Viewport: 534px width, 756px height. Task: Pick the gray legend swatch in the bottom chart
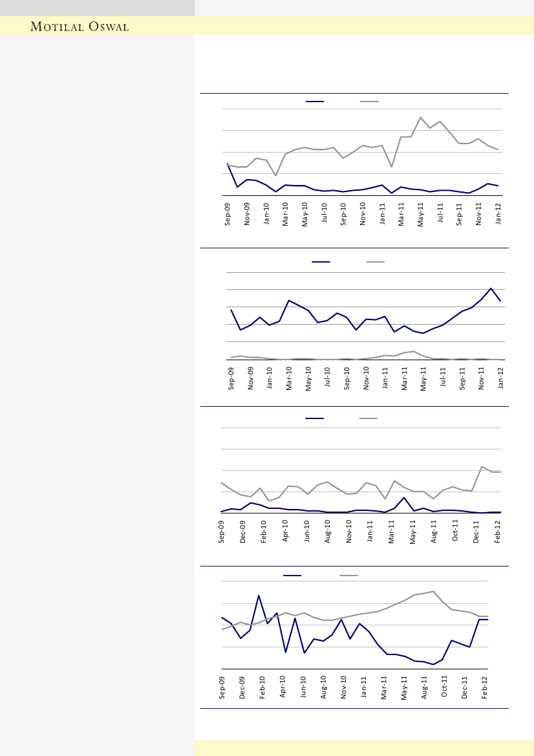[349, 575]
